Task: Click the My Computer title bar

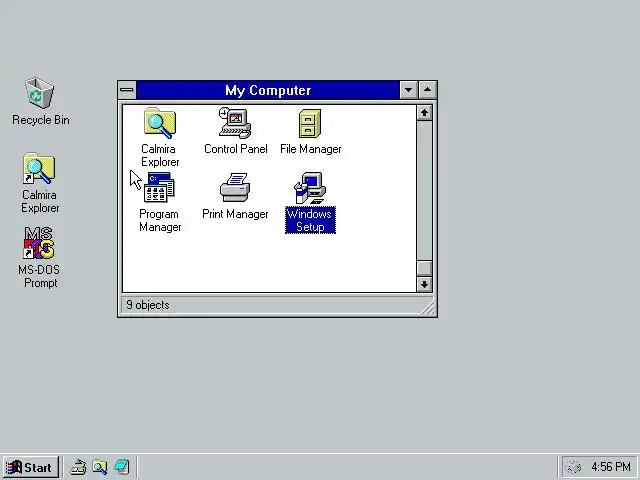Action: pos(268,90)
